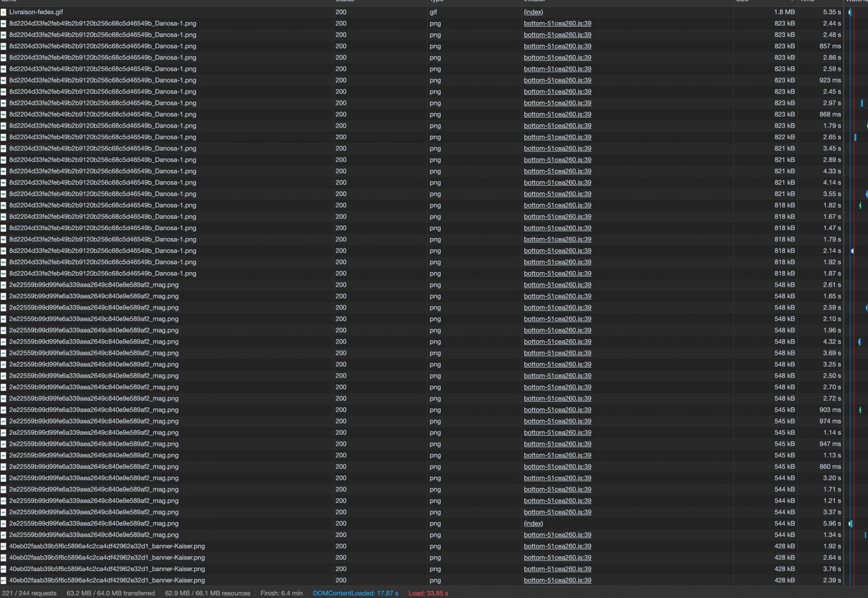Screen dimensions: 868x598
Task: Open the bottom-51cea260.js:39 link in the 974 ms row
Action: click(x=557, y=421)
